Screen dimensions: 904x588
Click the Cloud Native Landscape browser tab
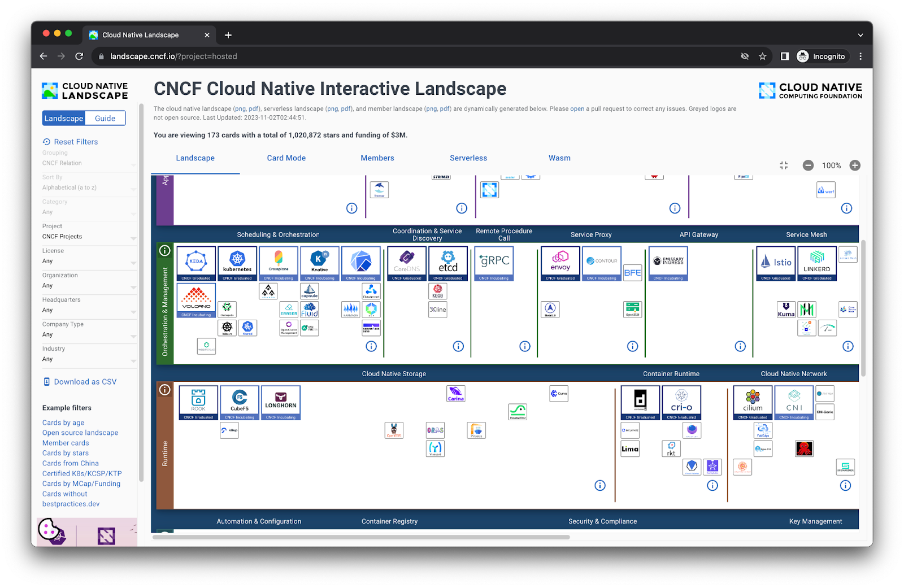150,35
